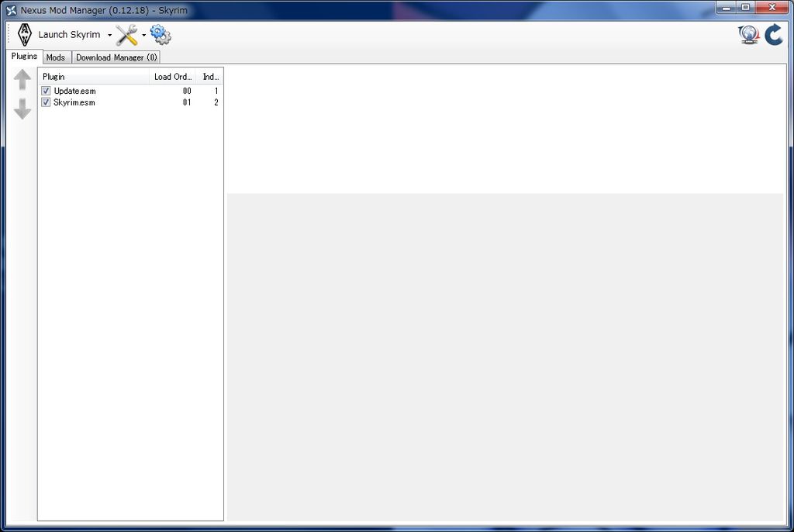The image size is (794, 532).
Task: Sort by the Plugin column header
Action: (x=94, y=77)
